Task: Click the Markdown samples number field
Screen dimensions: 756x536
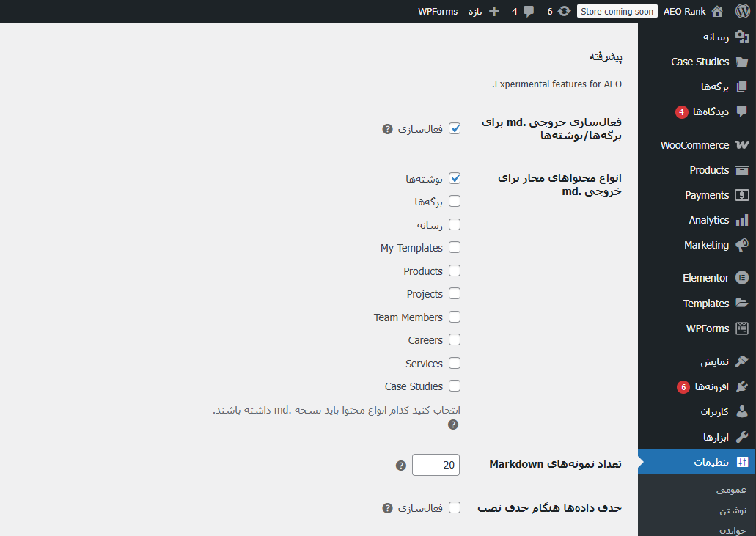Action: point(436,465)
